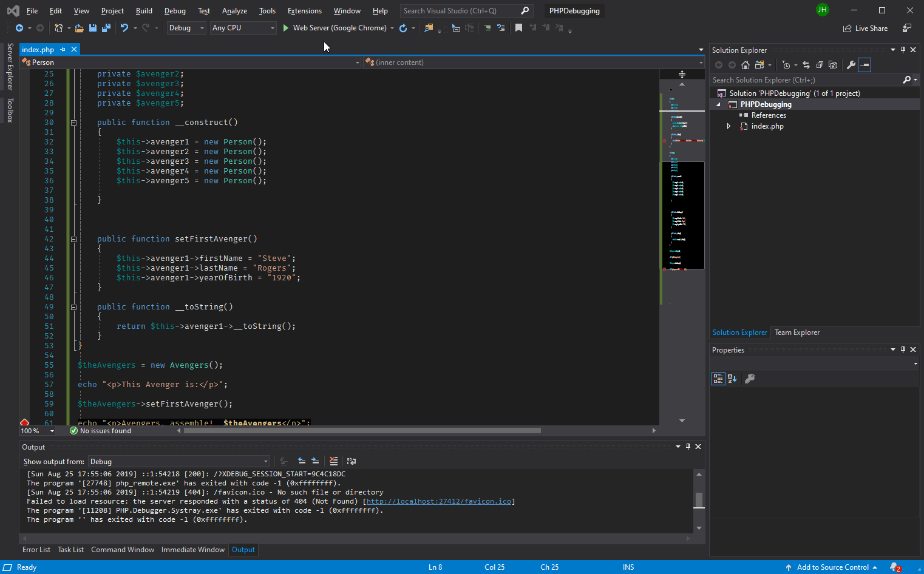Click the Property Pages wrench icon in Properties panel
This screenshot has width=924, height=574.
click(x=750, y=379)
